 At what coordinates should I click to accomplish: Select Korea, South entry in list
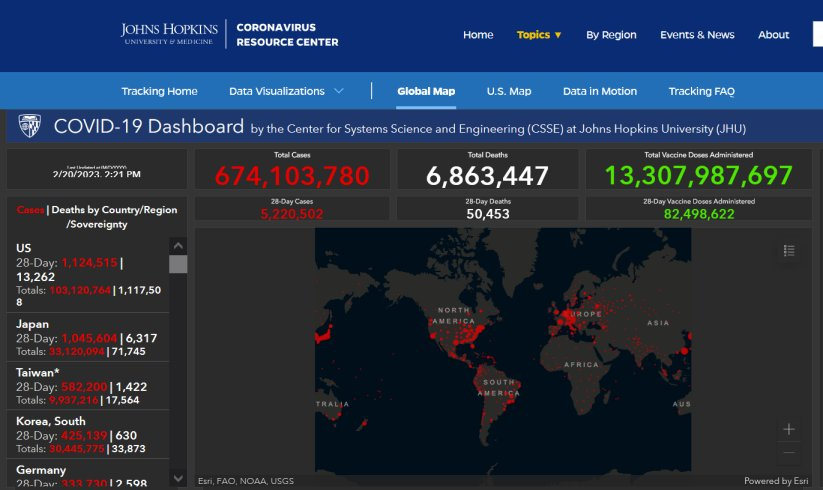click(88, 435)
